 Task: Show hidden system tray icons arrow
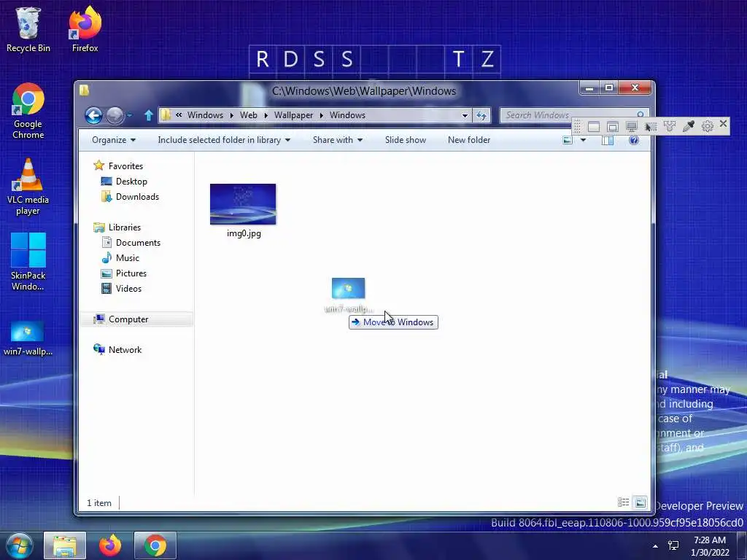[656, 545]
